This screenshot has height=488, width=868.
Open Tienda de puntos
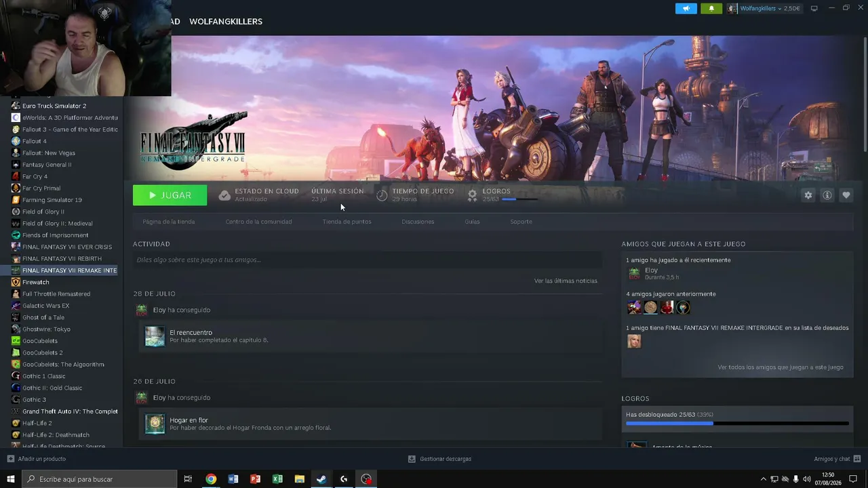pos(347,222)
